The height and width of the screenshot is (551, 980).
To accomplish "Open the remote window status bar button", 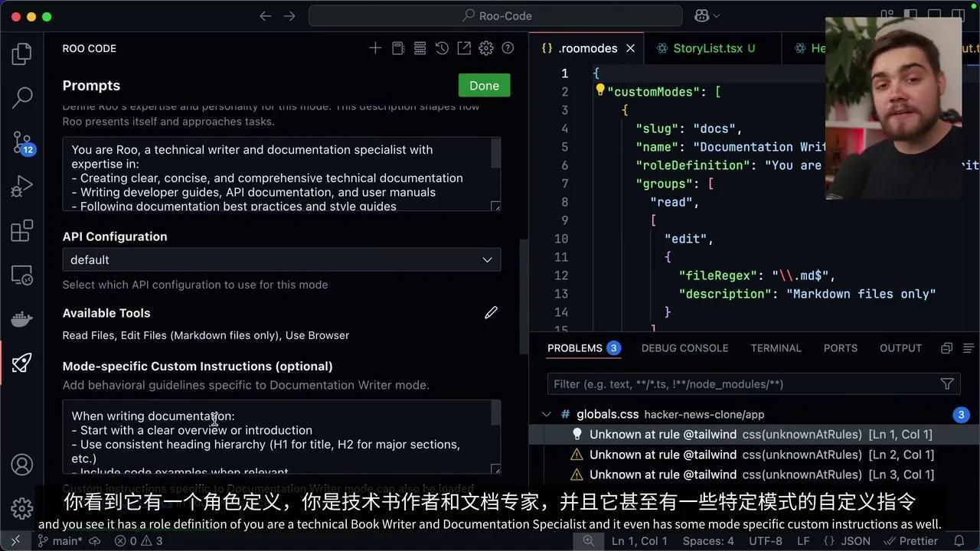I will 15,541.
